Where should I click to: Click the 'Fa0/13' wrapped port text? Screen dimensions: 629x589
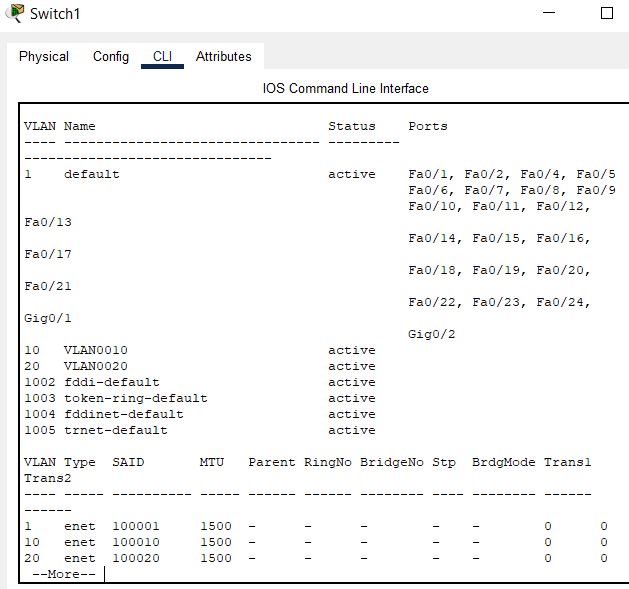click(48, 222)
